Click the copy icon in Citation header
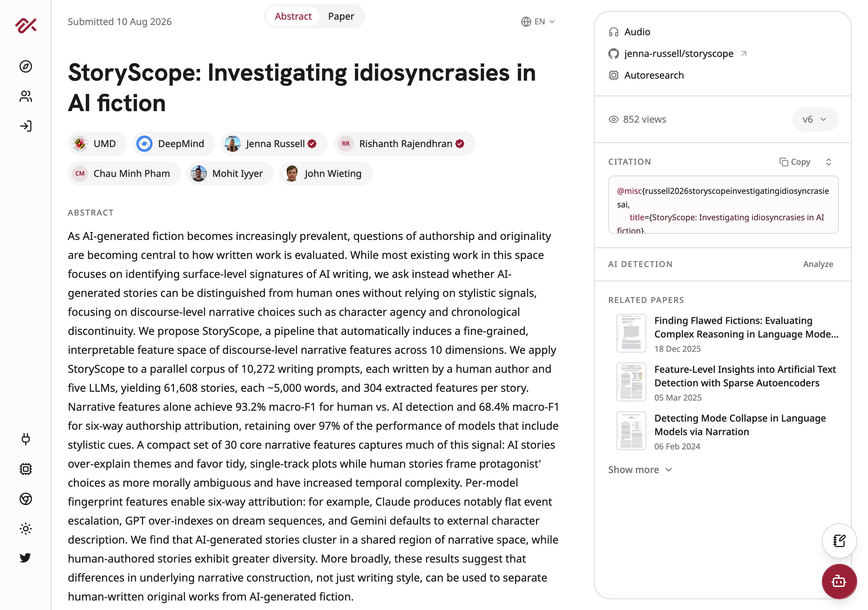 (x=784, y=162)
